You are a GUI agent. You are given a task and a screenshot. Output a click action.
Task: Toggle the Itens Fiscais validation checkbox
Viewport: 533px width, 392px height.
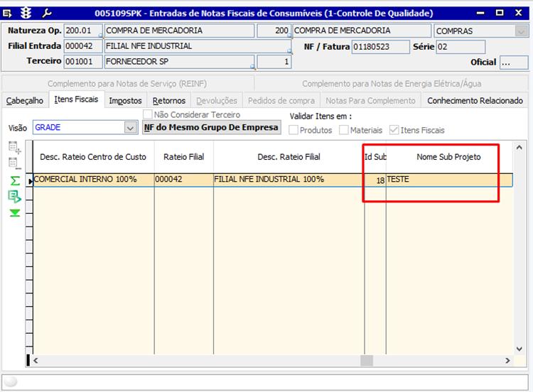click(x=394, y=130)
